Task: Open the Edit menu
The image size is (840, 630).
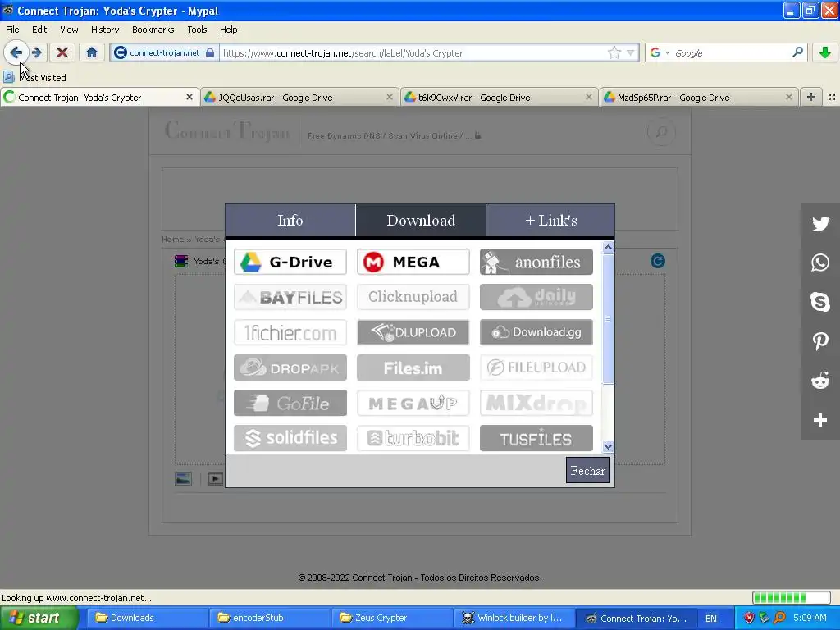Action: click(x=39, y=30)
